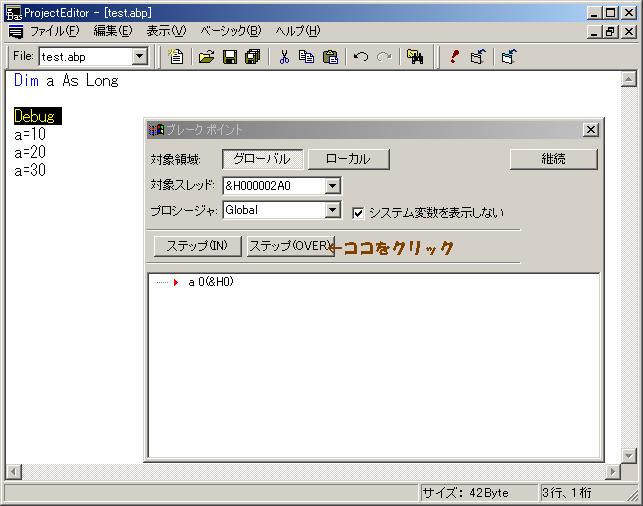
Task: Click the horizontal scrollbar right arrow
Action: click(x=613, y=472)
